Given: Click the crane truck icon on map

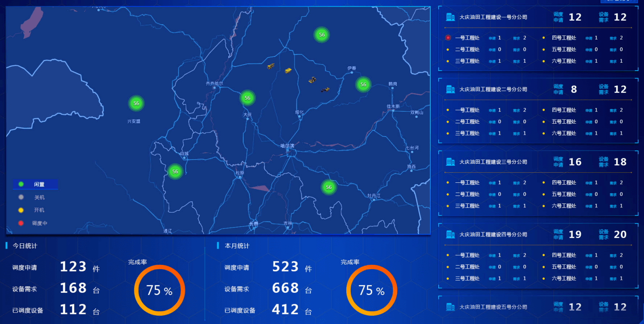Looking at the screenshot, I should 271,66.
